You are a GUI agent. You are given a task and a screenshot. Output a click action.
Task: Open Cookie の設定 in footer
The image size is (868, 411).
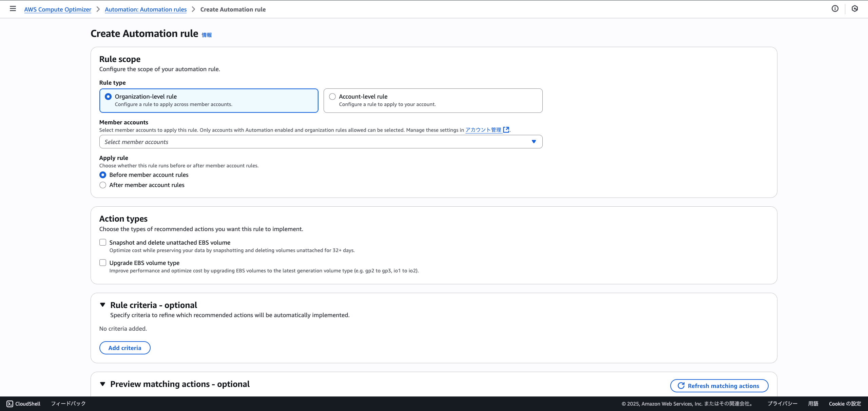845,404
